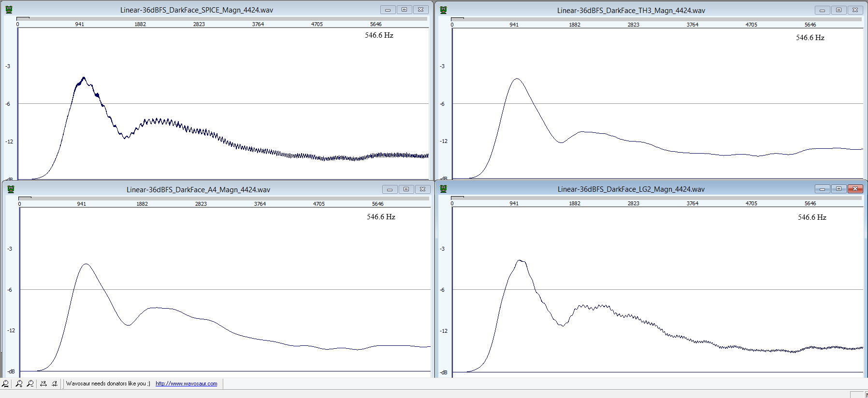Minimize the TH3_Magn_4424.wav window
The width and height of the screenshot is (868, 398).
(x=822, y=10)
